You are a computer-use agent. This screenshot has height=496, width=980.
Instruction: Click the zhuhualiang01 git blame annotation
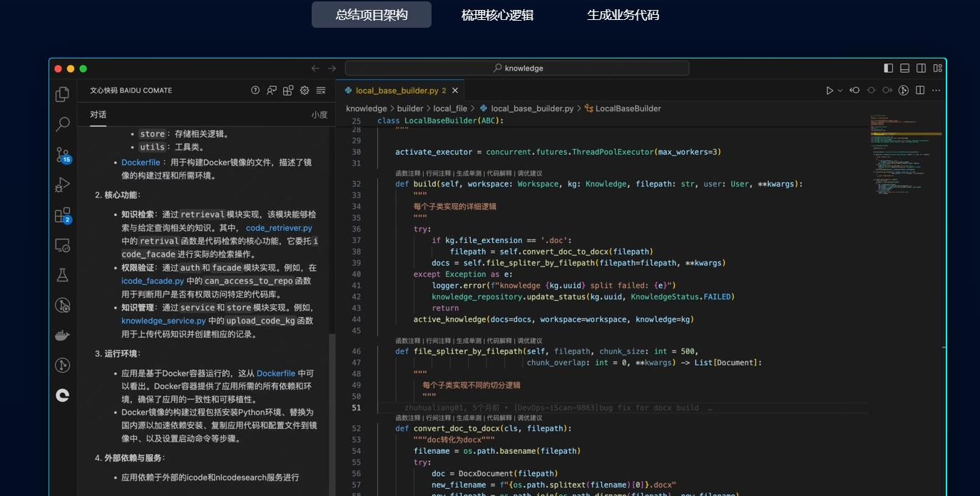[558, 408]
